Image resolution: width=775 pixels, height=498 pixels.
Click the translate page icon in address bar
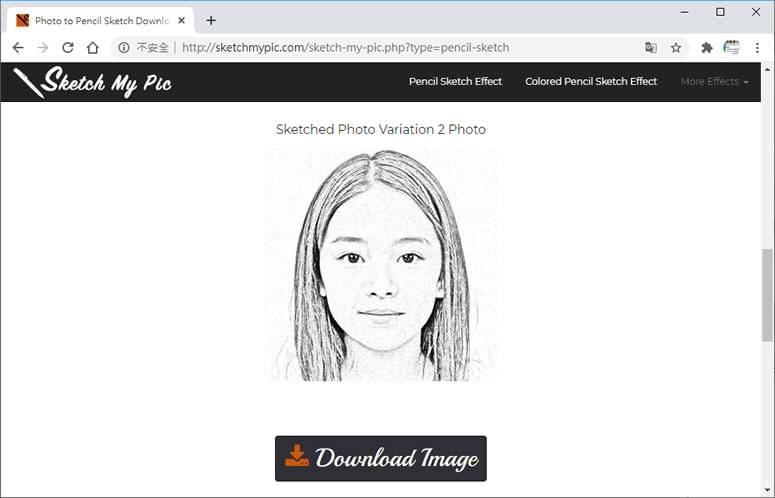(x=651, y=47)
